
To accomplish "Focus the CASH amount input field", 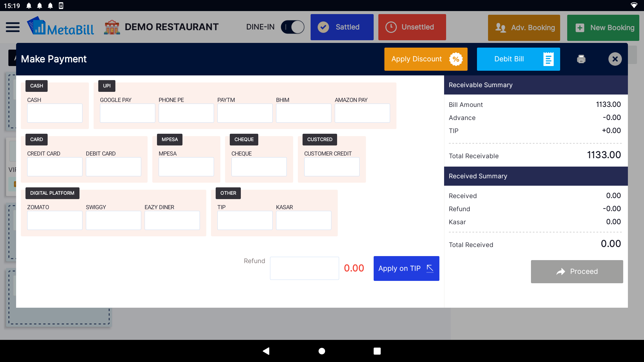I will [x=55, y=113].
